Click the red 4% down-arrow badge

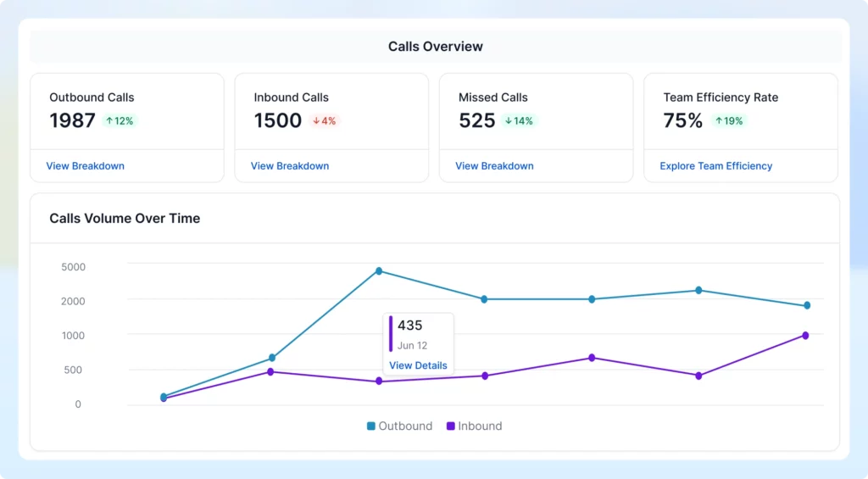(324, 121)
